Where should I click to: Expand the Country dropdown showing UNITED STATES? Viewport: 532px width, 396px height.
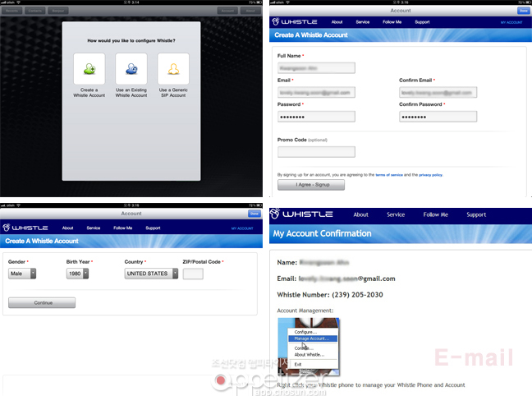(151, 274)
